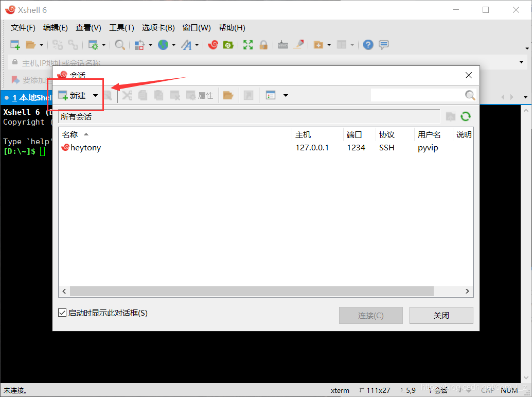Open the 选项卡(B) menu

[158, 28]
